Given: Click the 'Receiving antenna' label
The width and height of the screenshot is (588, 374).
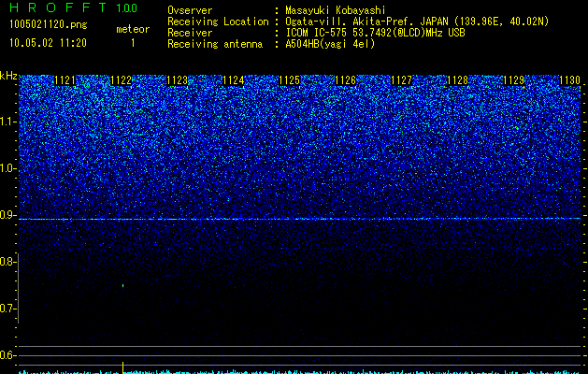Looking at the screenshot, I should (215, 44).
